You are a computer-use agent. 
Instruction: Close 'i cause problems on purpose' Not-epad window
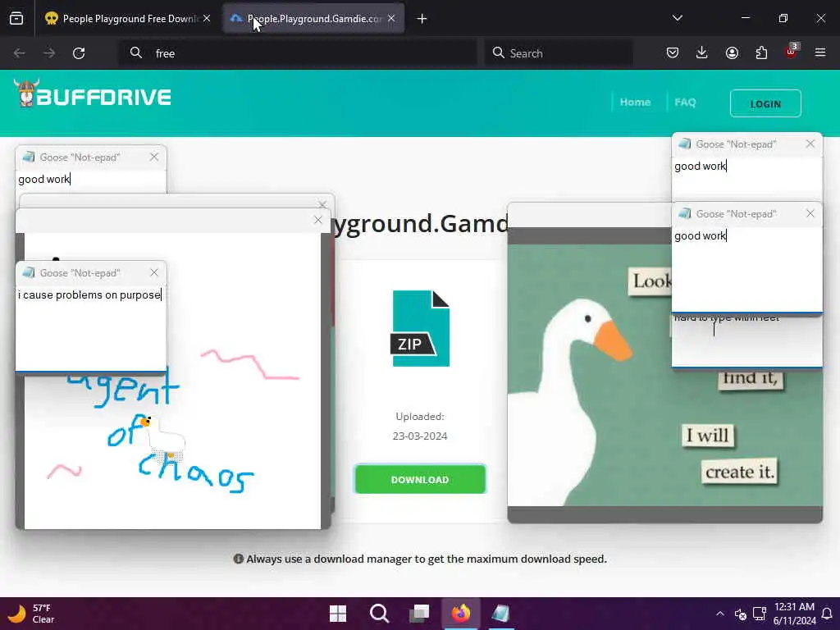[154, 272]
